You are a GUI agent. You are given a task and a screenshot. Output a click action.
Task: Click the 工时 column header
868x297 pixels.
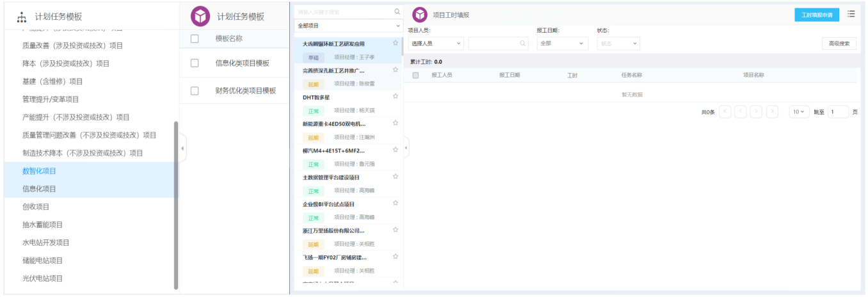point(572,75)
